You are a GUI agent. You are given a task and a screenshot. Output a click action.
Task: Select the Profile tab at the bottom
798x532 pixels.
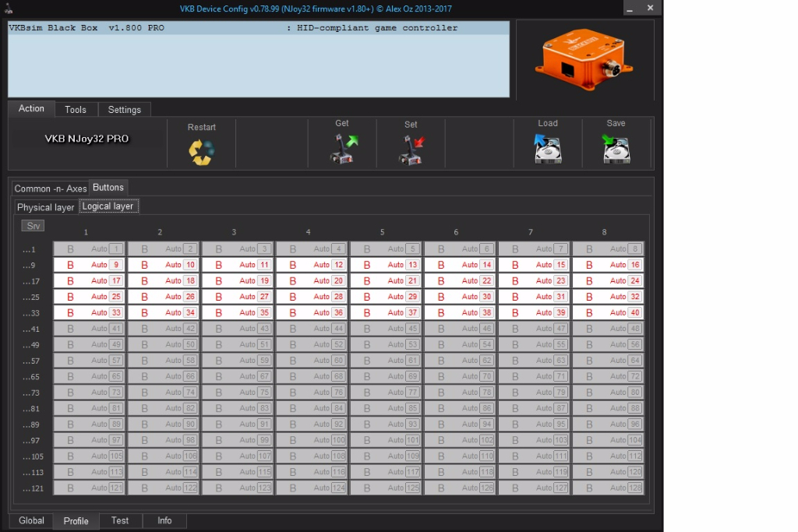76,521
